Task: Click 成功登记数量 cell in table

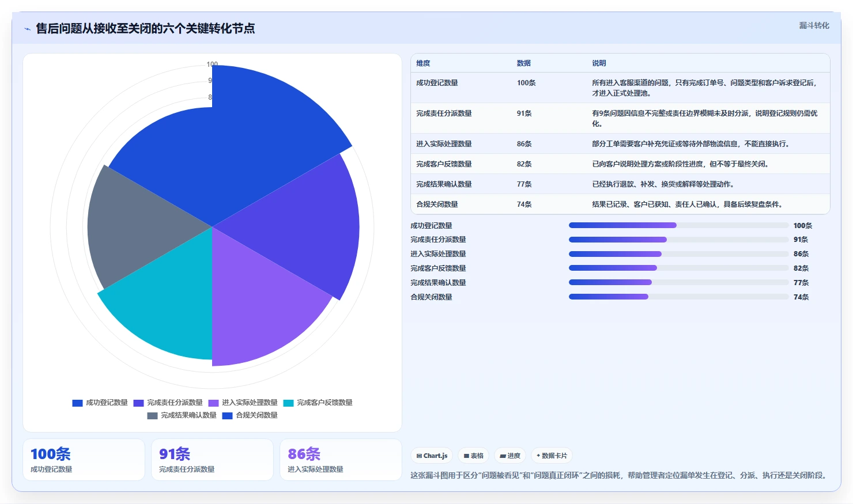Action: click(x=437, y=83)
